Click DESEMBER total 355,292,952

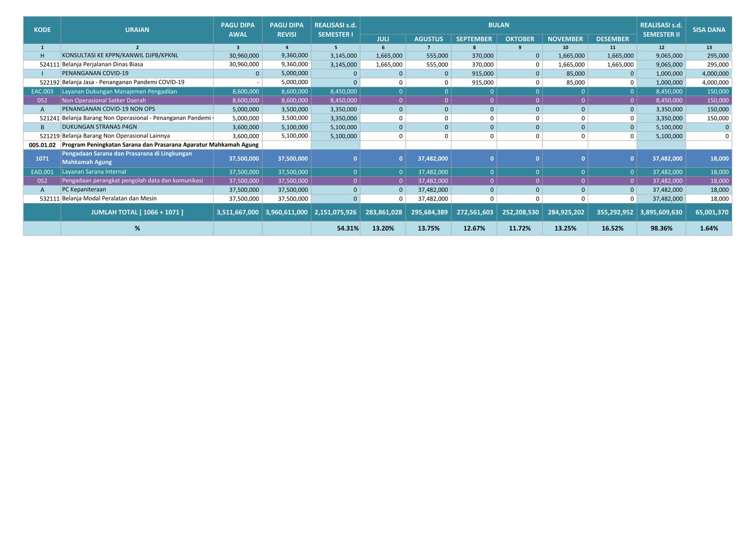[612, 212]
